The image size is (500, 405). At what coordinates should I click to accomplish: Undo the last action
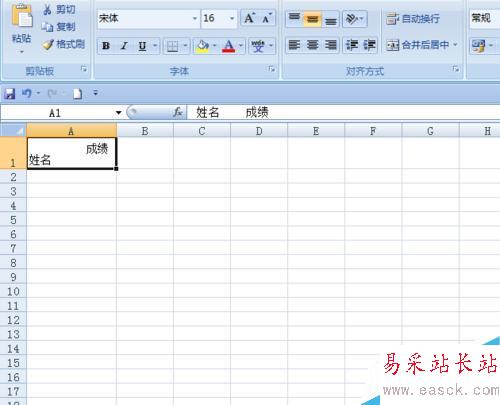click(27, 93)
